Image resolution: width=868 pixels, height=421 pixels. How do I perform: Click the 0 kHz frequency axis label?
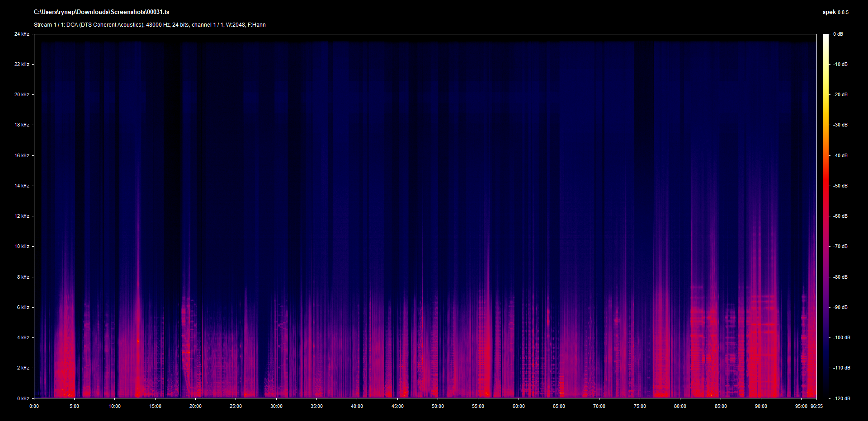(x=23, y=398)
